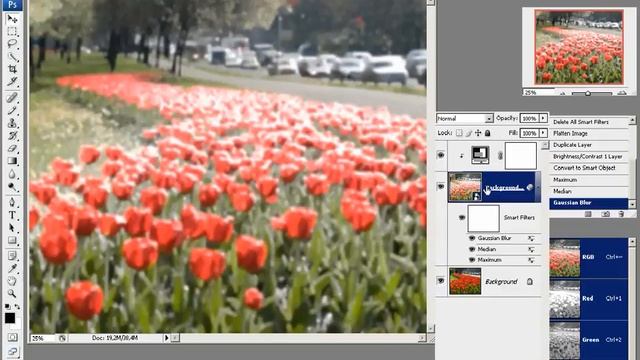This screenshot has width=640, height=360.
Task: Select the Horizontal Type tool
Action: pos(12,215)
